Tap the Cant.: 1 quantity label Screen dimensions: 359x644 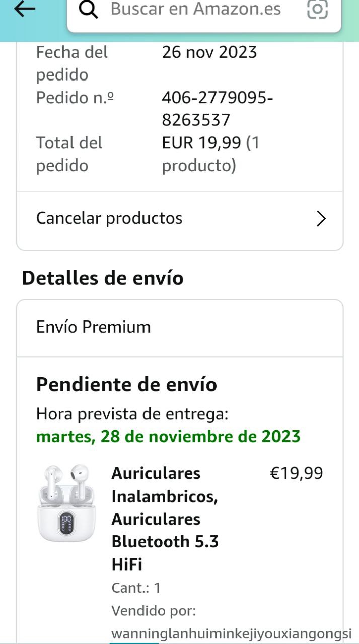136,588
